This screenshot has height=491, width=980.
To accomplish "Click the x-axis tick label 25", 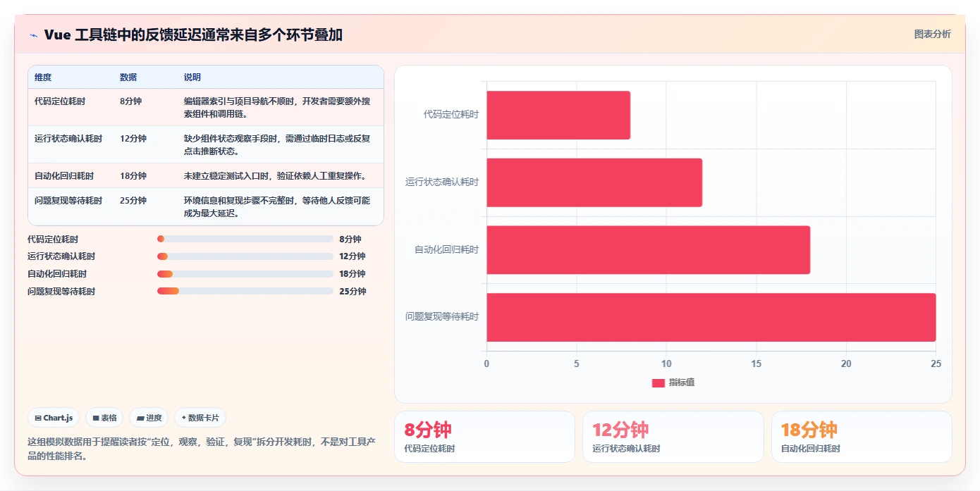I will [936, 364].
